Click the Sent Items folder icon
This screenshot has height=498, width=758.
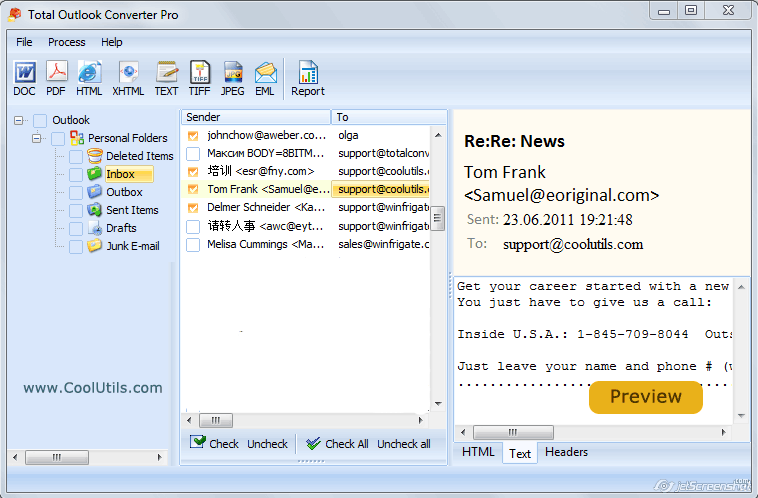pos(95,210)
